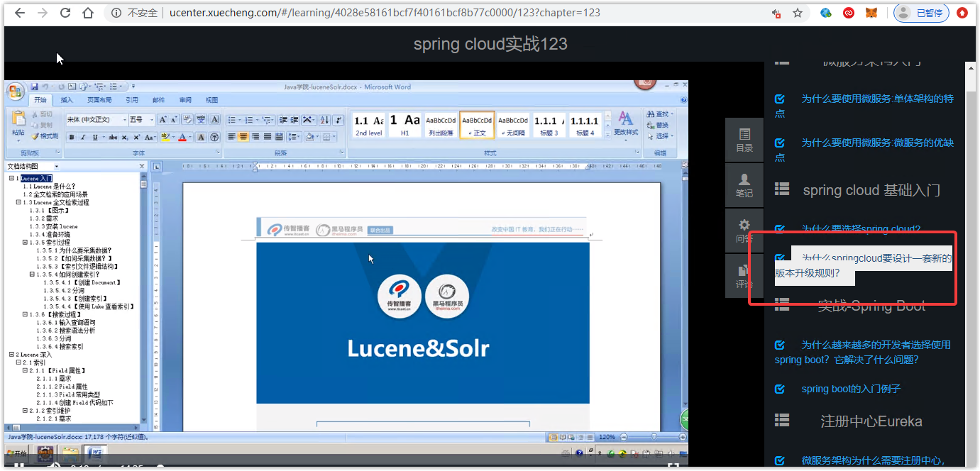Switch to the 视图 ribbon tab
The image size is (980, 471).
[x=211, y=100]
